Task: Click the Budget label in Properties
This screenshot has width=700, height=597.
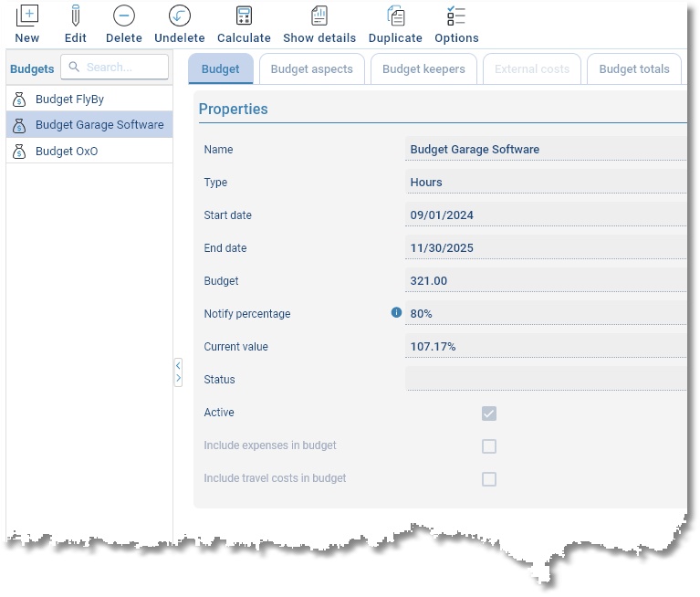Action: coord(221,281)
